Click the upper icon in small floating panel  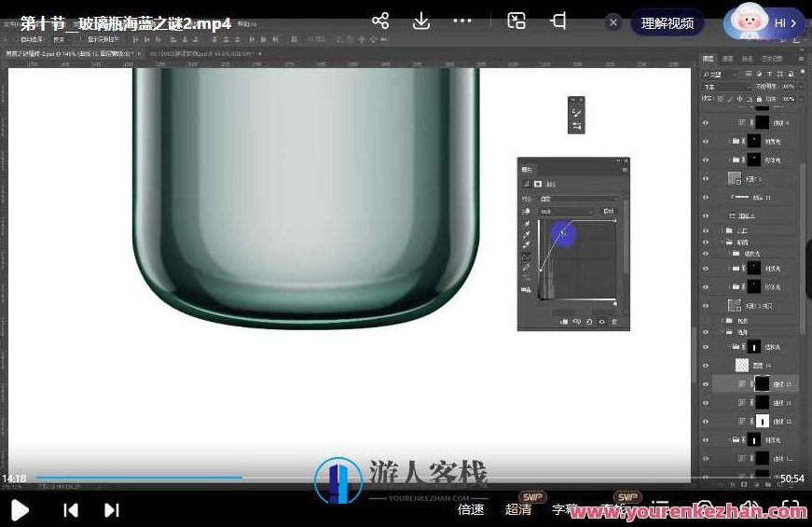[x=576, y=113]
